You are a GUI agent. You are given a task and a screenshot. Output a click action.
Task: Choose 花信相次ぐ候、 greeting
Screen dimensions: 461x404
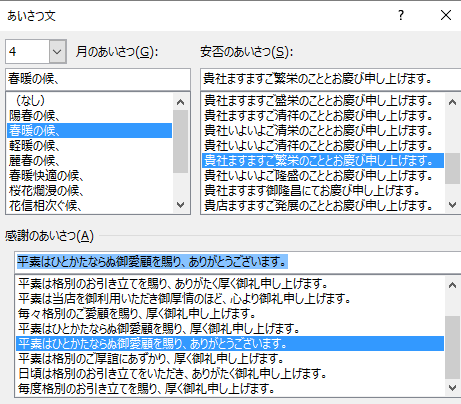[x=89, y=205]
